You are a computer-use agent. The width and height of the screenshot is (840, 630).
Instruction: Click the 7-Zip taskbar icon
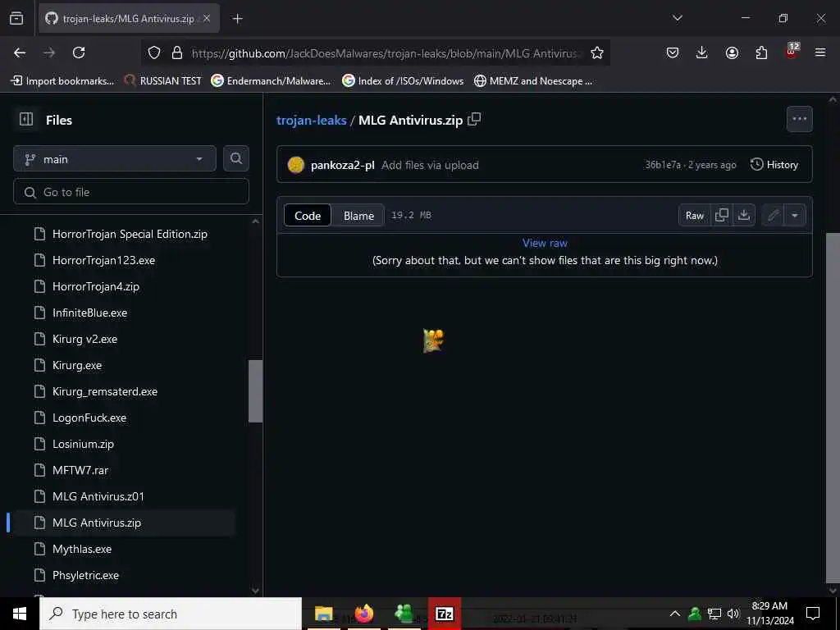pos(444,614)
